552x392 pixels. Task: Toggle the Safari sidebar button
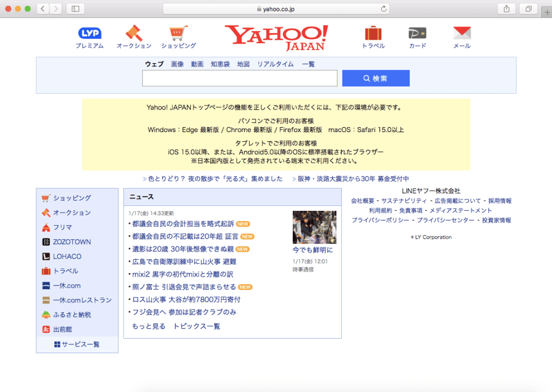click(75, 9)
